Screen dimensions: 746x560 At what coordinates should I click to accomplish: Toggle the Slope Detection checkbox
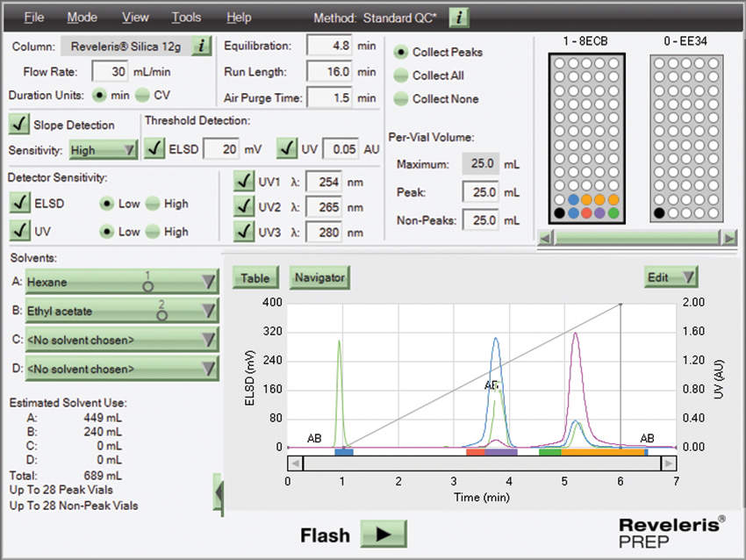coord(19,124)
